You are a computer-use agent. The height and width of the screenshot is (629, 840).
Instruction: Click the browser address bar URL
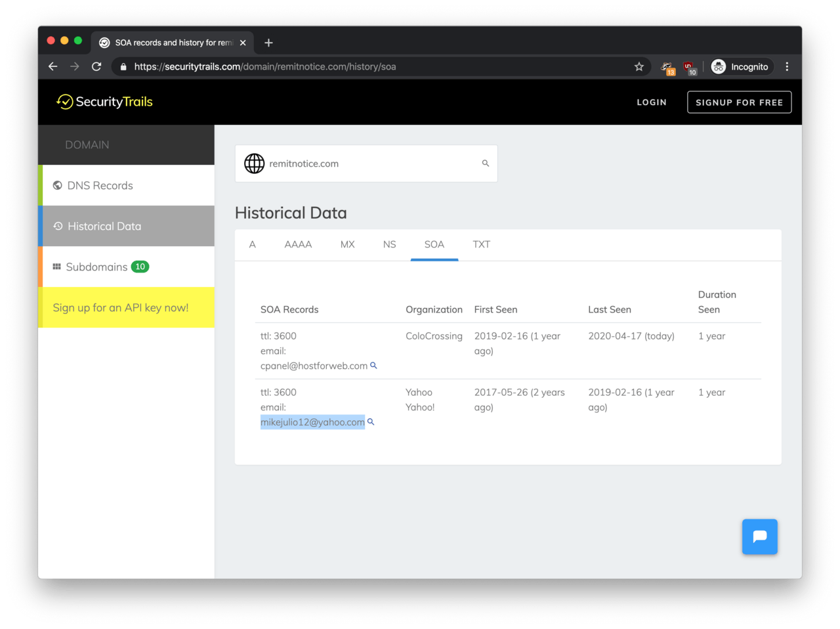coord(265,66)
